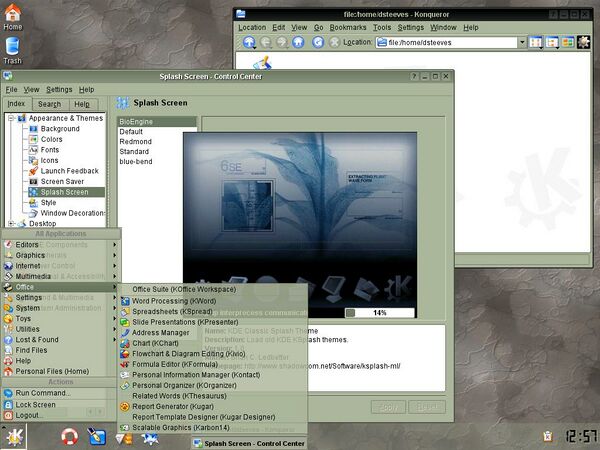Open the Location bar dropdown arrow
This screenshot has height=450, width=600.
522,42
